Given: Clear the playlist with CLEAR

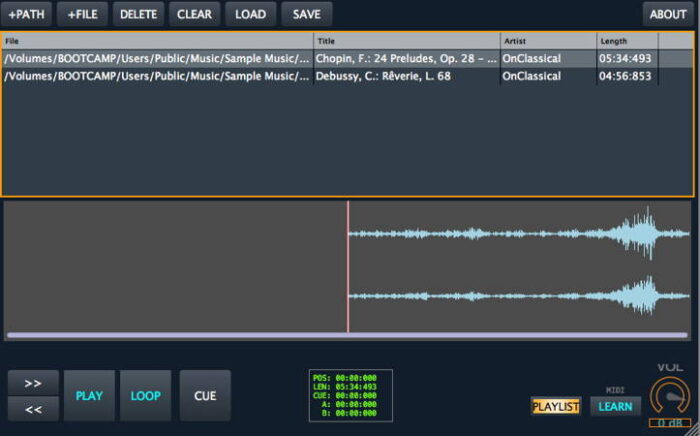Looking at the screenshot, I should [194, 14].
